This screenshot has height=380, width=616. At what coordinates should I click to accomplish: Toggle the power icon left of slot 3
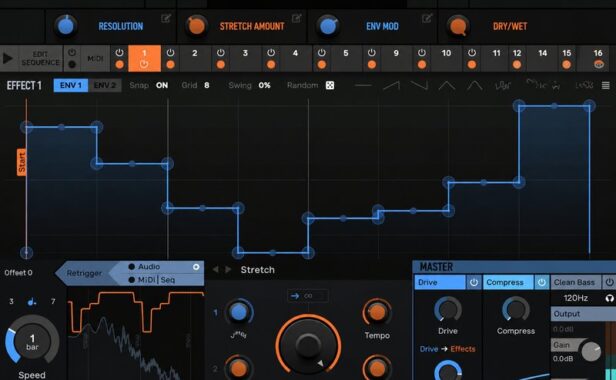tap(221, 53)
